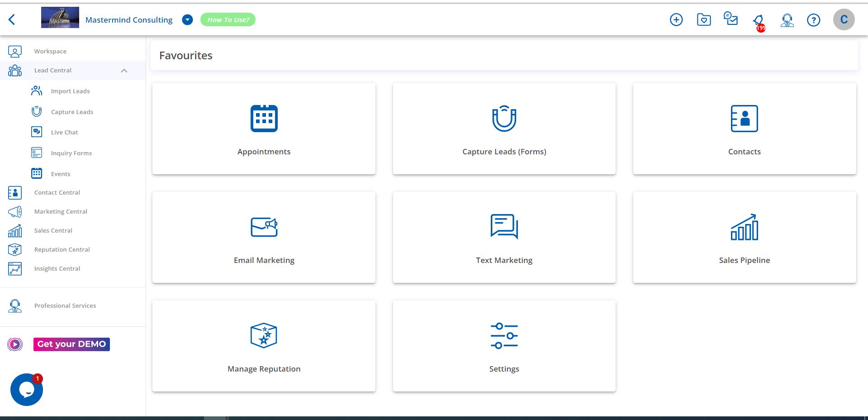The height and width of the screenshot is (420, 868).
Task: Click the Lead Central people icon
Action: (x=15, y=71)
